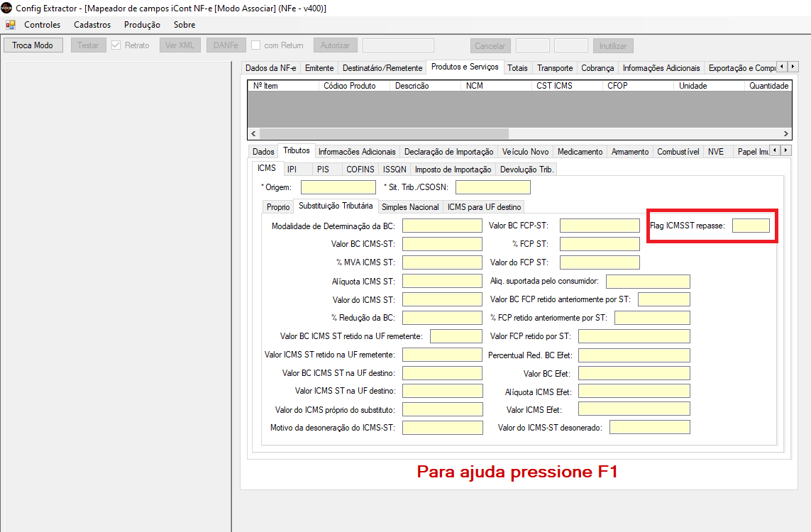Switch to the Emitente tab
The width and height of the screenshot is (811, 532).
tap(319, 68)
